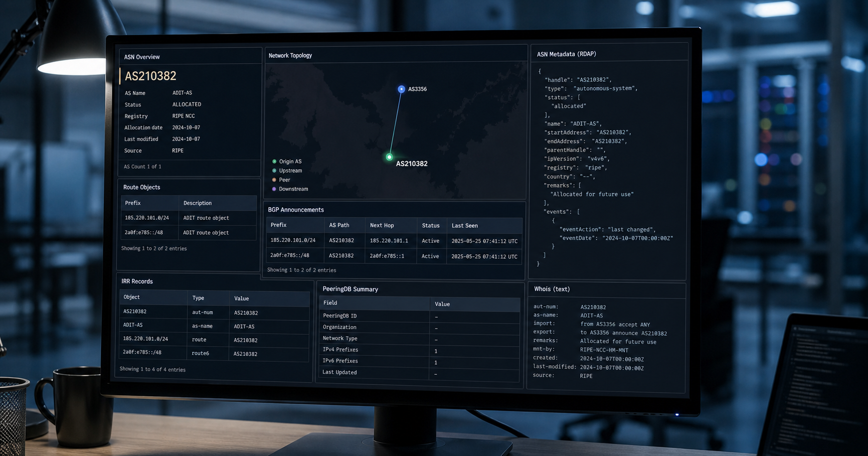Click the Allocation date value 2024-10-07

(186, 127)
